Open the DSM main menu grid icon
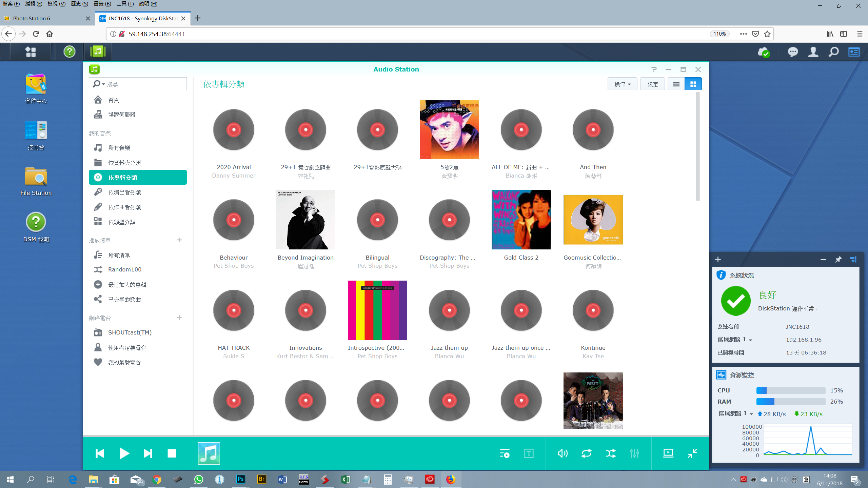 (31, 52)
